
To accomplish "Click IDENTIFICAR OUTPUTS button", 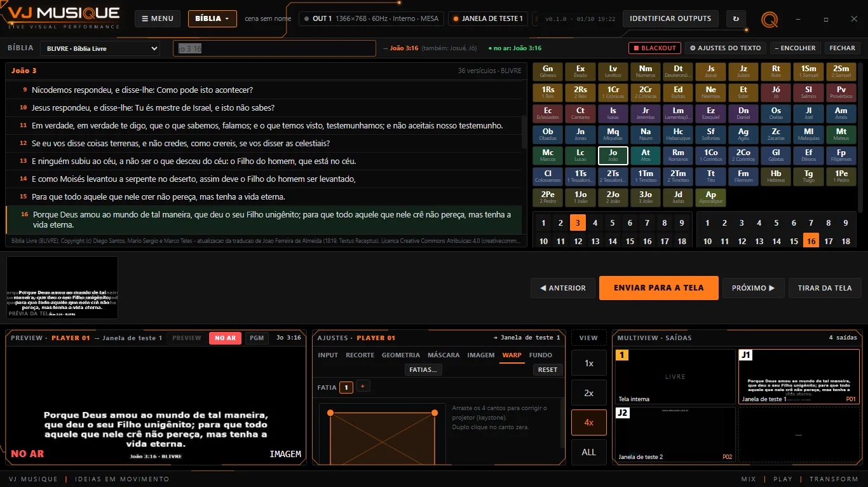I will pos(670,19).
